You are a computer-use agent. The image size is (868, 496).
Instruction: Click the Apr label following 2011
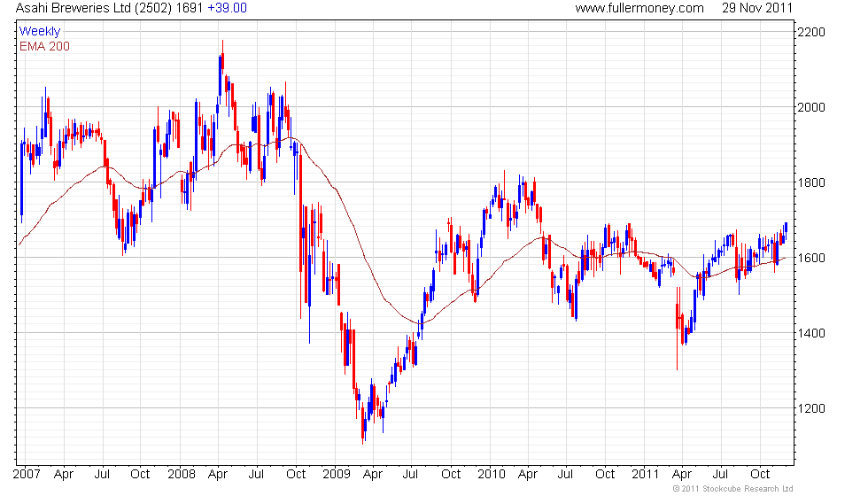(682, 475)
